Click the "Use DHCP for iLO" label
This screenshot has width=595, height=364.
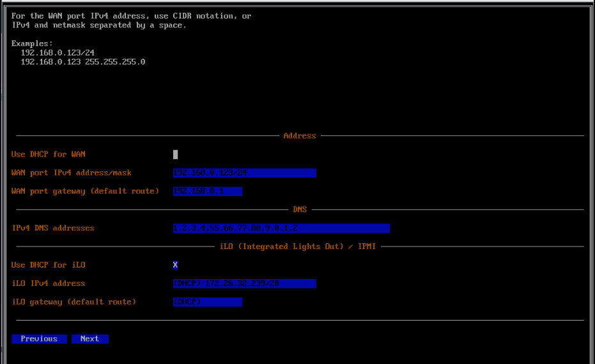pos(49,265)
